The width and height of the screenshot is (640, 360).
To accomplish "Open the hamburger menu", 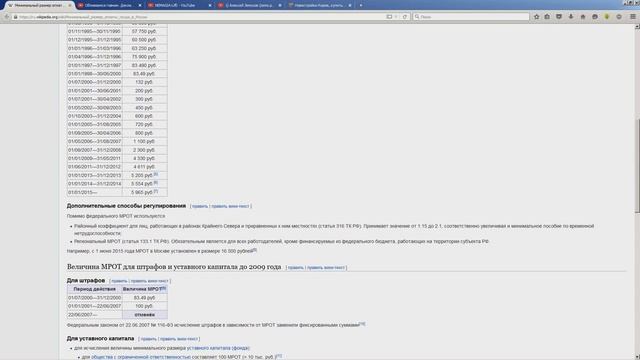I will [633, 17].
